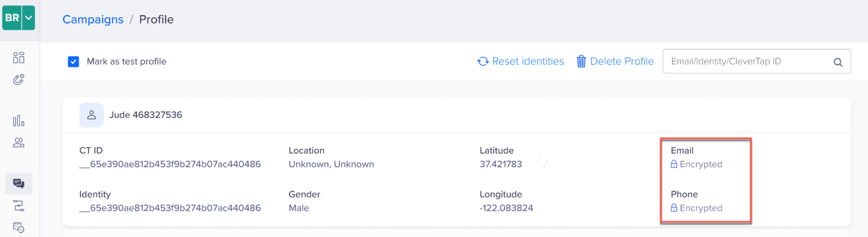
Task: Open the analytics bar chart icon
Action: [x=18, y=121]
